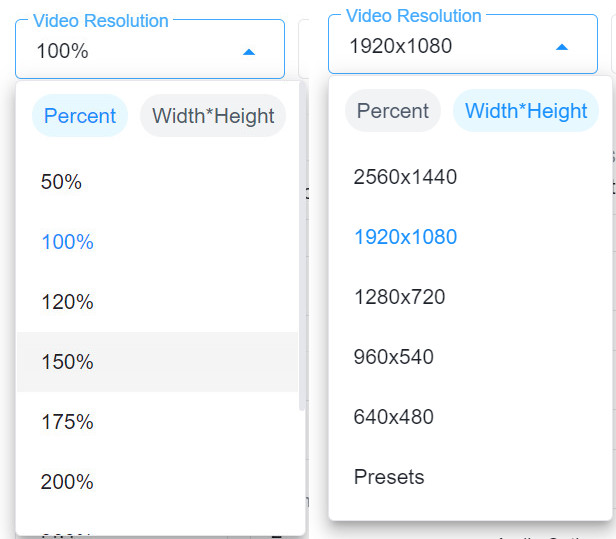The height and width of the screenshot is (539, 616).
Task: Collapse the left Video Resolution 100% dropdown arrow
Action: coord(249,51)
